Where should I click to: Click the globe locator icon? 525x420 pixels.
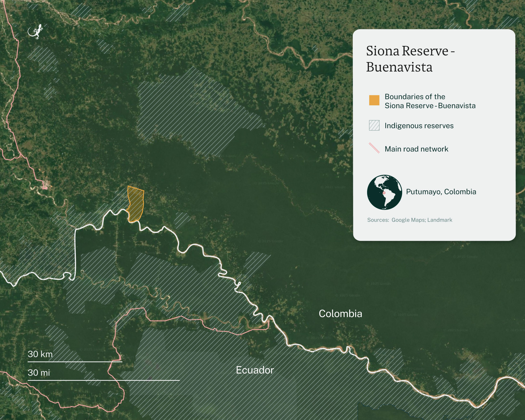tap(385, 192)
